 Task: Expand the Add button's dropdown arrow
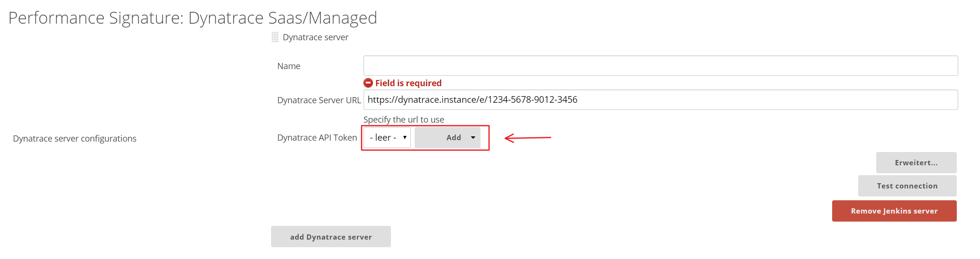pyautogui.click(x=472, y=138)
